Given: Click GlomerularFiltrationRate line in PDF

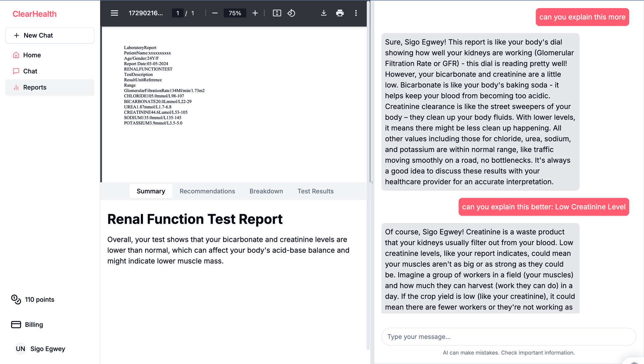Looking at the screenshot, I should 164,91.
